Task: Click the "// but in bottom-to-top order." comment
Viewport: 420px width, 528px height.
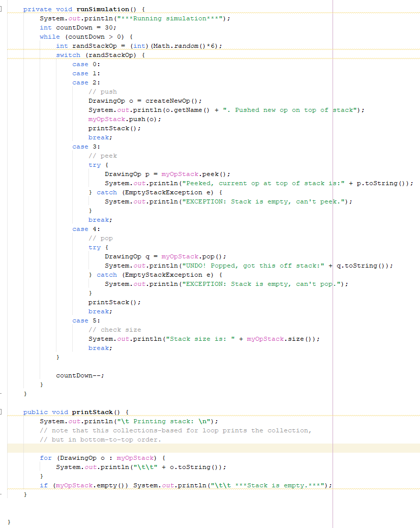Action: (100, 439)
